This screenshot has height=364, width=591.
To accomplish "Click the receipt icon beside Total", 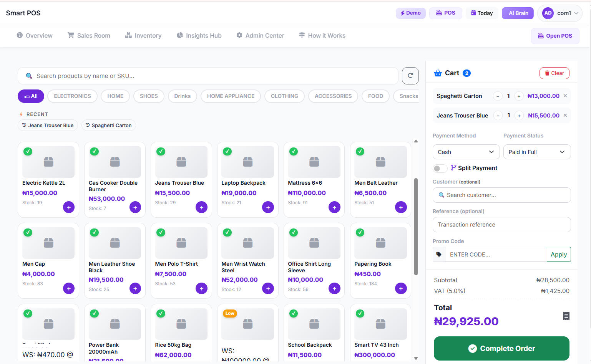I will tap(566, 316).
